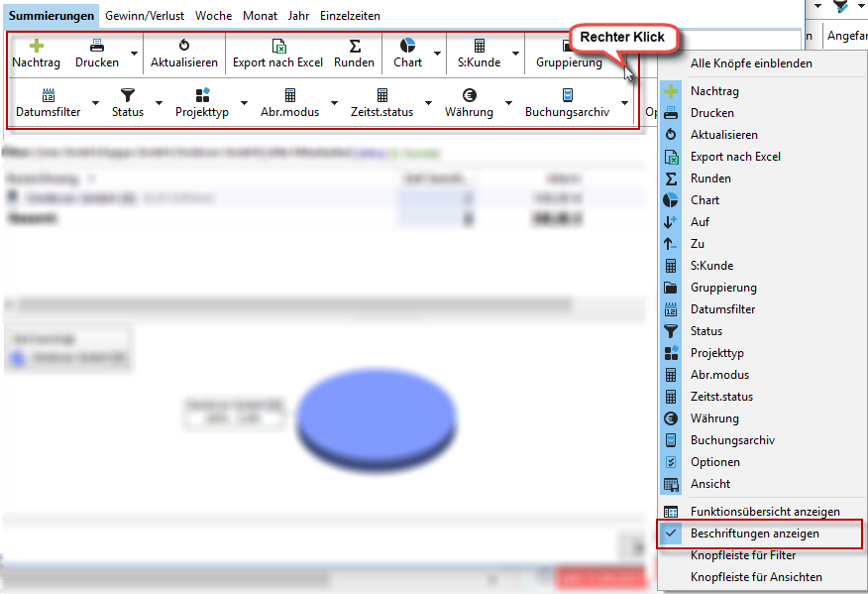The image size is (868, 594).
Task: Switch to the Gewinn/Verlust tab
Action: coord(145,16)
